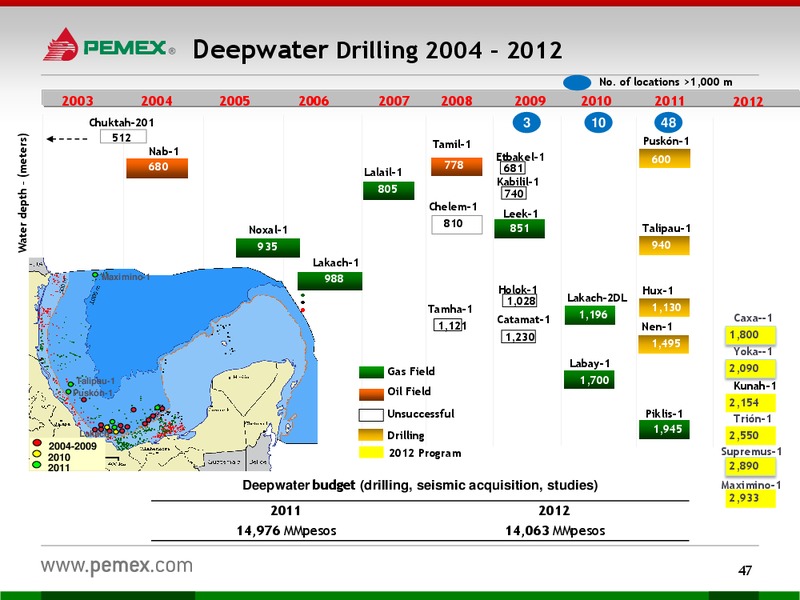
Task: Click the Gas Field green legend swatch
Action: pyautogui.click(x=371, y=372)
